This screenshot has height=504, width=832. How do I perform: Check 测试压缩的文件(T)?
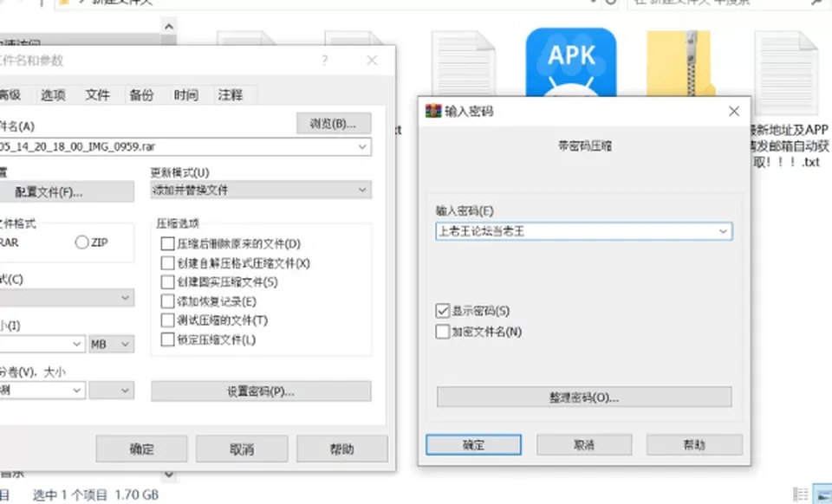[167, 320]
